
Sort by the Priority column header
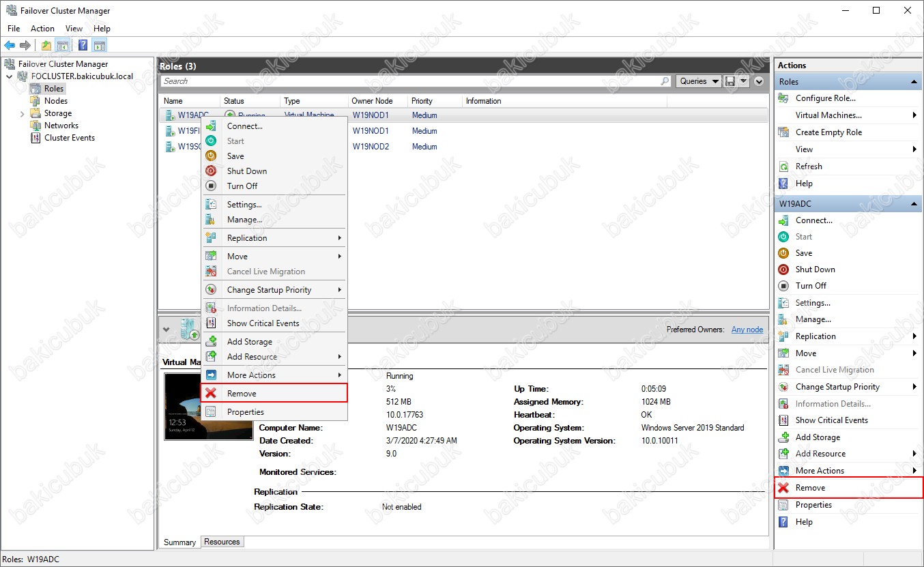(x=435, y=101)
